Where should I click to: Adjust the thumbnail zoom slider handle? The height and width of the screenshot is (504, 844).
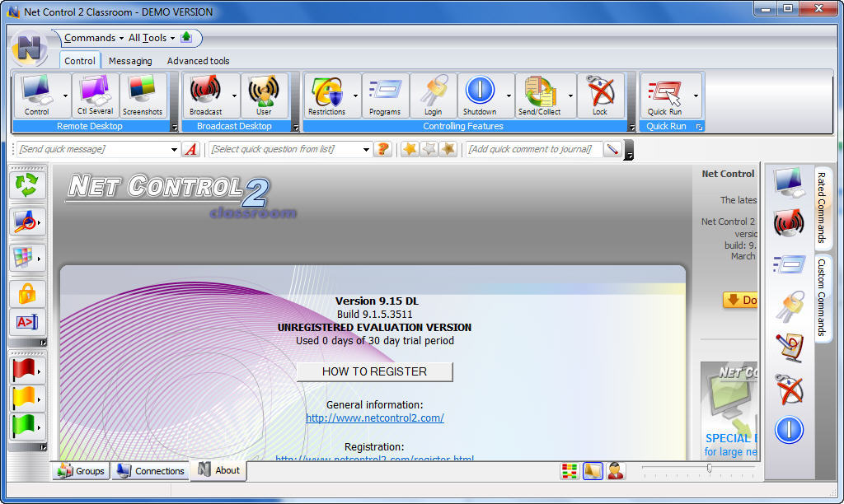tap(710, 468)
